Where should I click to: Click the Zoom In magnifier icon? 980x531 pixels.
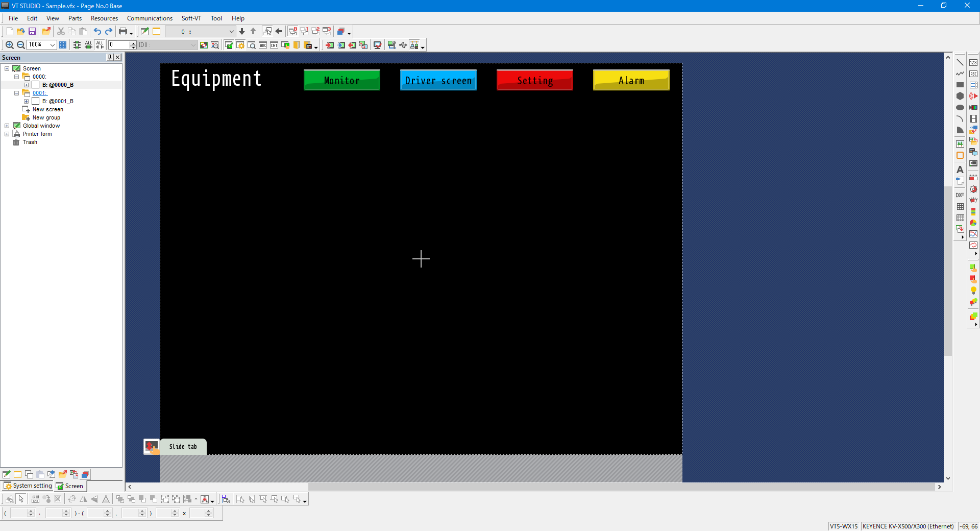(x=9, y=45)
